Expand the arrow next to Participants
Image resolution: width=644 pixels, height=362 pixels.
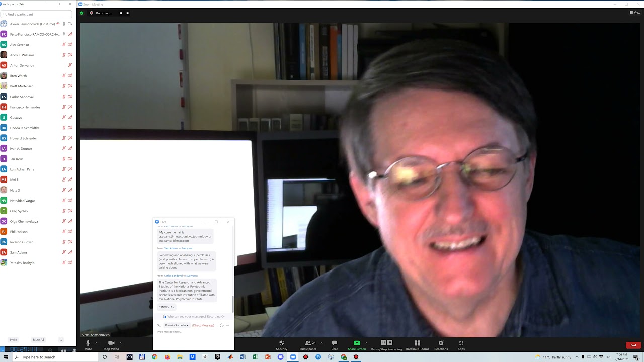pos(321,343)
